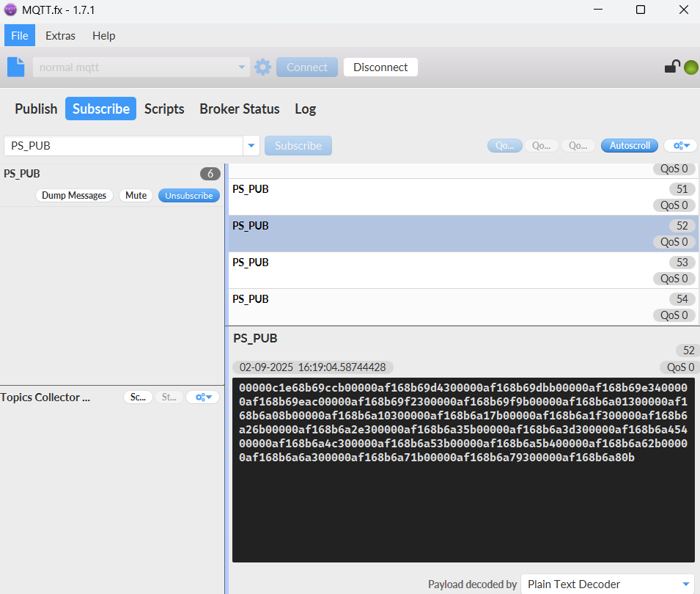Click the Sc... scan button in Topics Collector
Screen dimensions: 700x594
click(138, 397)
